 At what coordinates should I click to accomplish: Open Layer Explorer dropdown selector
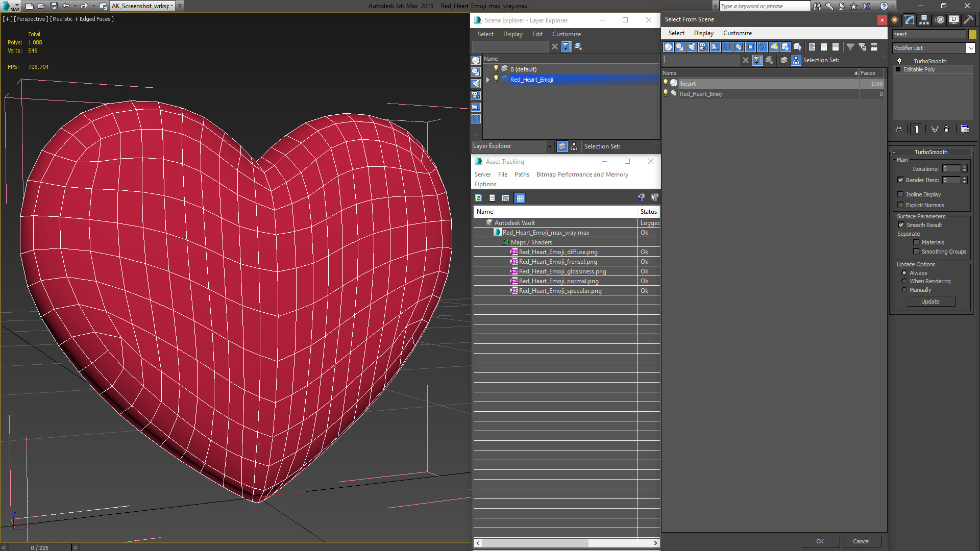tap(550, 146)
